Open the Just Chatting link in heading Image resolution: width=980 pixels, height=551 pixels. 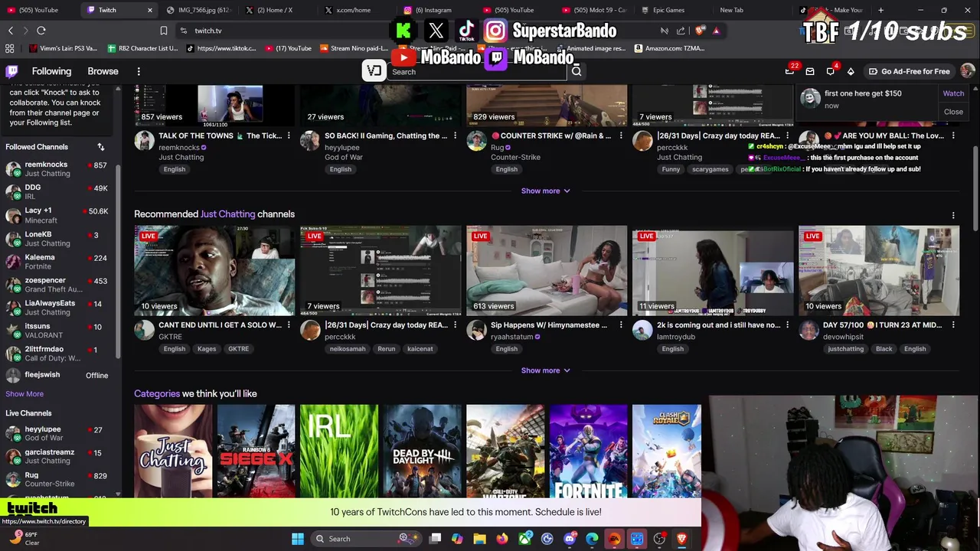(x=227, y=214)
